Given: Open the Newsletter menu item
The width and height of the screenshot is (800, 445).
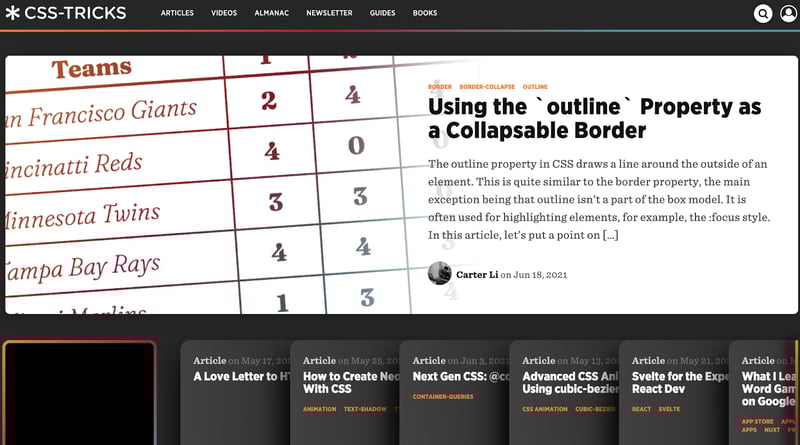Looking at the screenshot, I should pos(329,13).
